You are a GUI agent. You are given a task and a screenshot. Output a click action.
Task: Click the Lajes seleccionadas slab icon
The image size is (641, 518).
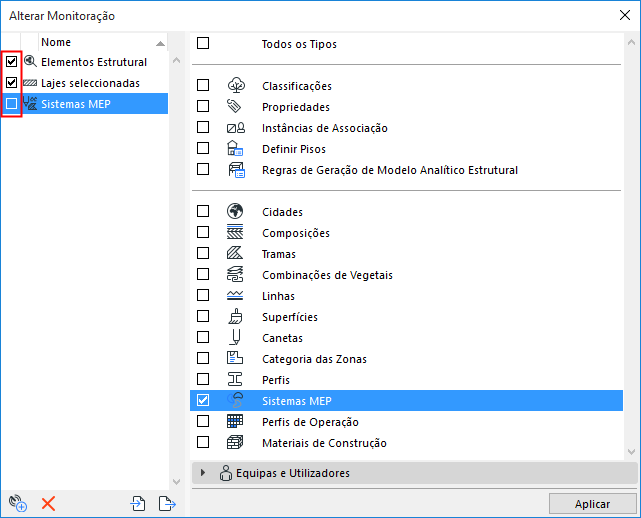pos(30,83)
